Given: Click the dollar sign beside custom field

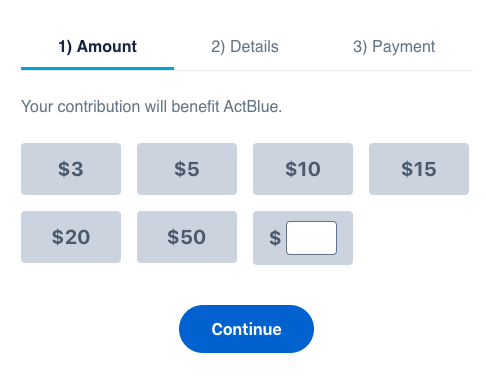Looking at the screenshot, I should click(x=275, y=238).
